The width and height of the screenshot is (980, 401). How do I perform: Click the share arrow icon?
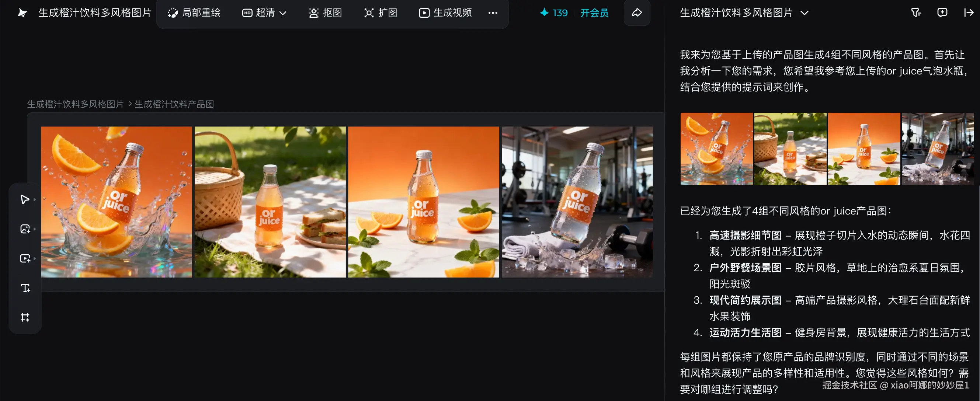click(636, 13)
